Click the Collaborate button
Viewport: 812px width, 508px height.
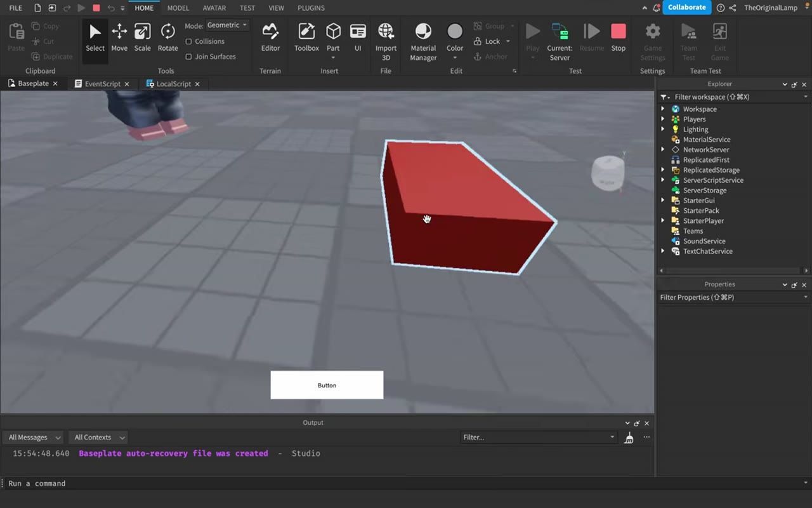coord(686,8)
